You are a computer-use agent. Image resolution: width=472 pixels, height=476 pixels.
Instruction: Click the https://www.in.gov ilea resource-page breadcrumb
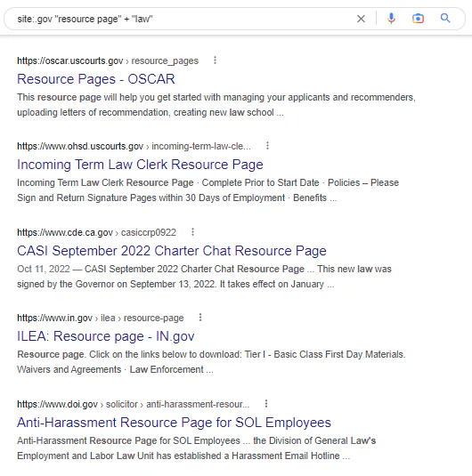tap(101, 318)
